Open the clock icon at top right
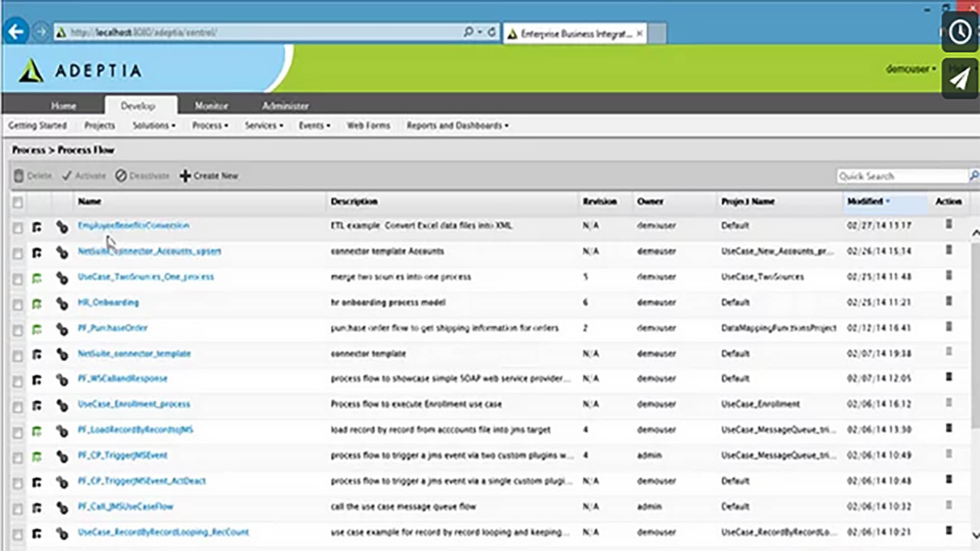The height and width of the screenshot is (551, 980). 960,32
